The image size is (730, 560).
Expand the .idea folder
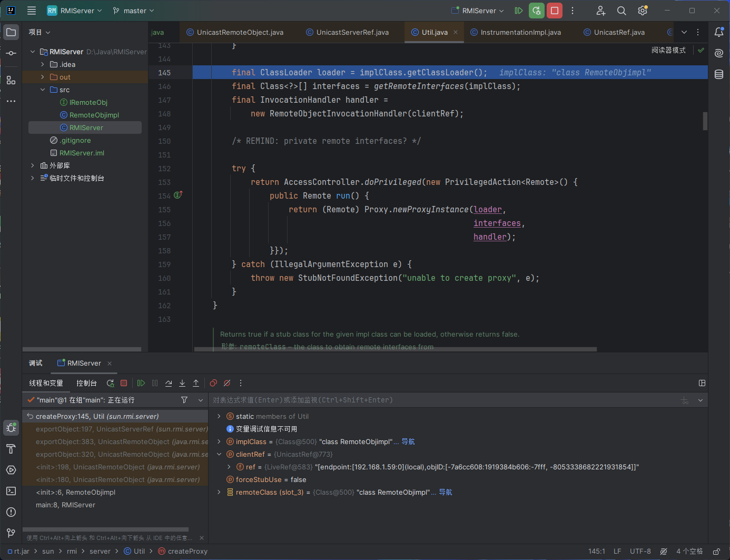tap(43, 64)
